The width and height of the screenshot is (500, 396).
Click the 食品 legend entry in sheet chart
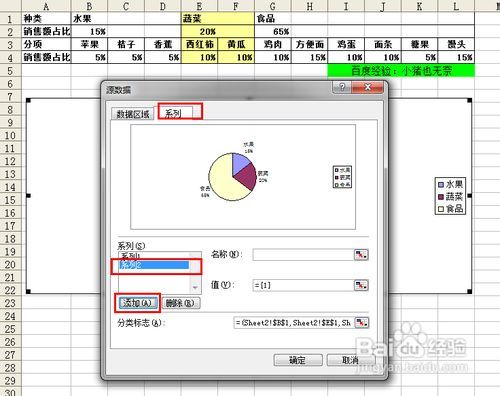click(x=450, y=209)
